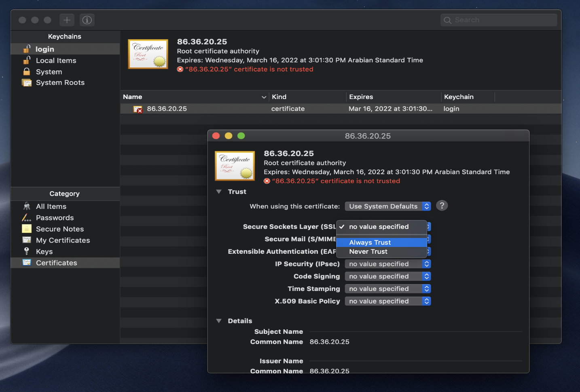The height and width of the screenshot is (392, 580).
Task: Click the 'certificate' kind cell in the list
Action: [288, 109]
